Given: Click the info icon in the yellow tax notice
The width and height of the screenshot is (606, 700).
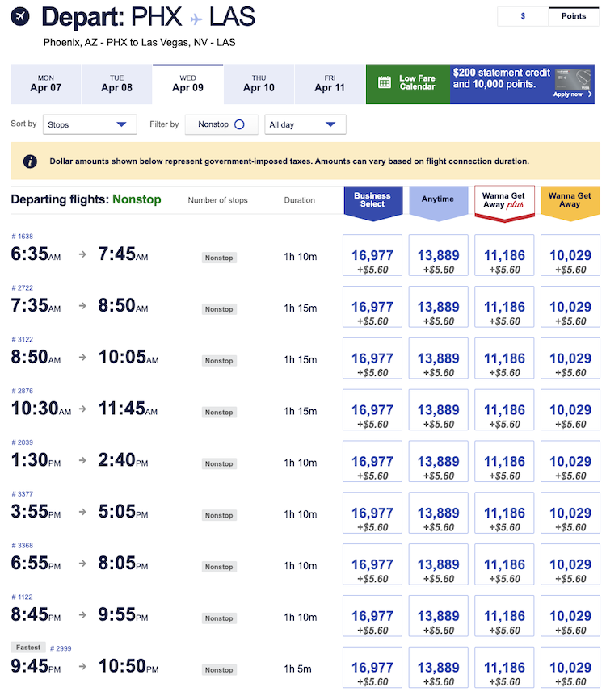Looking at the screenshot, I should 31,161.
